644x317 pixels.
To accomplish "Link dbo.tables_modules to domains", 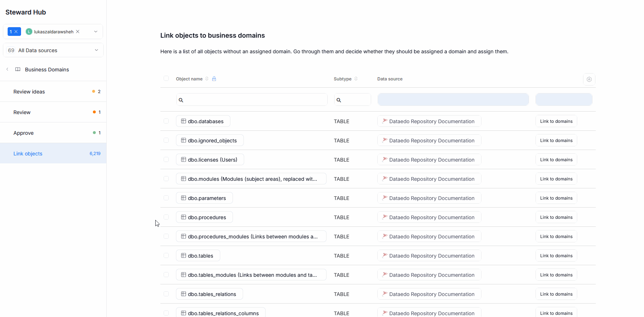I will [556, 275].
